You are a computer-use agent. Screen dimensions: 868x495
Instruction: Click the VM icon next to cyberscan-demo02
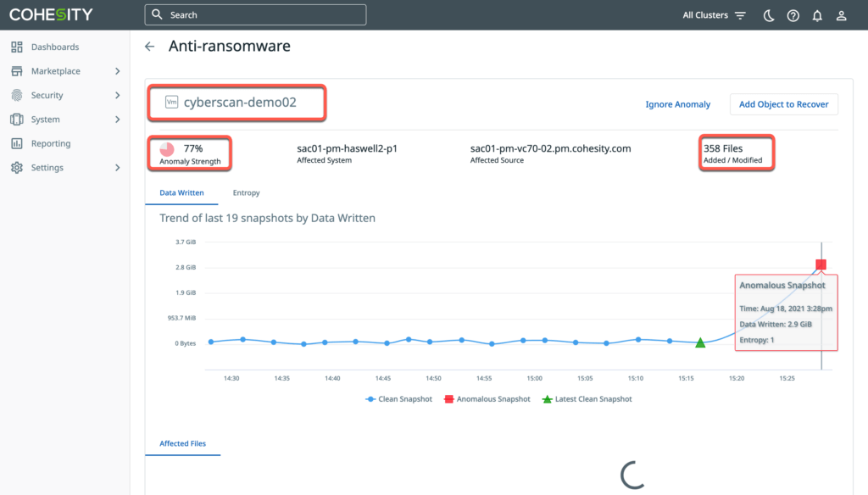171,103
